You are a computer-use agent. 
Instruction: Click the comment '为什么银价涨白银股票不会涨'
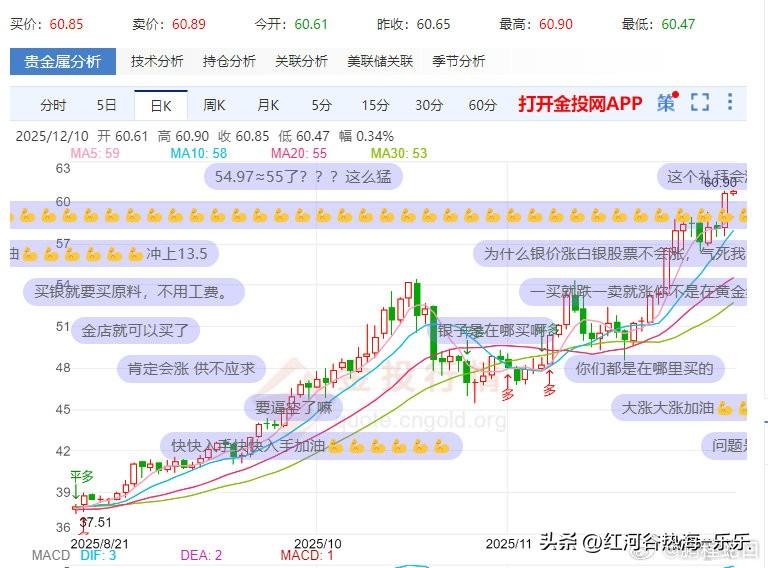(x=610, y=253)
